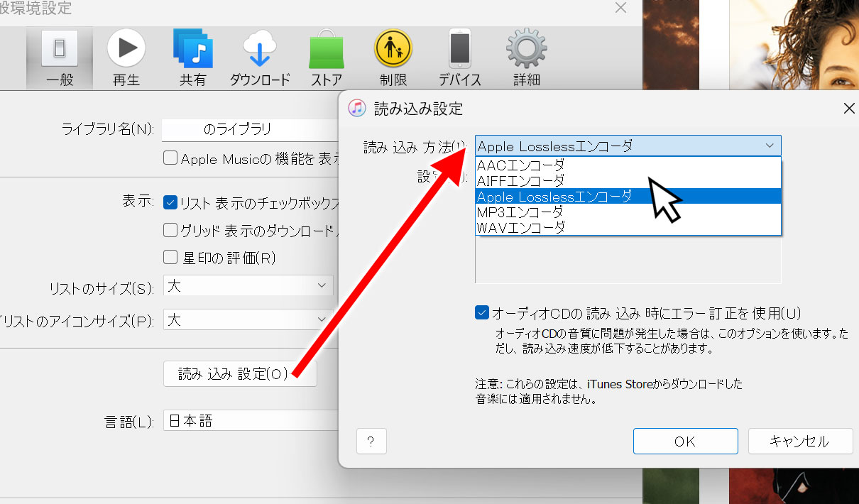Close the 一般環境設定 preferences window
Screen dimensions: 859x504
pyautogui.click(x=620, y=8)
